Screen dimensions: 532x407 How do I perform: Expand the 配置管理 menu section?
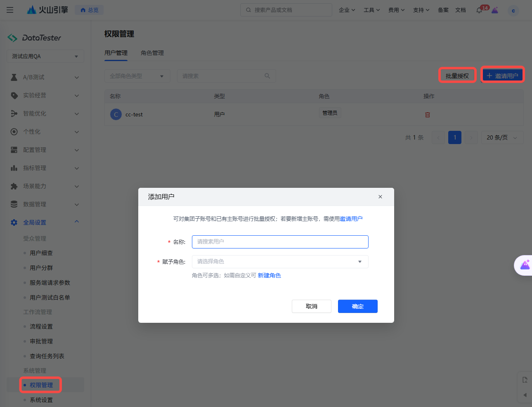coord(77,150)
